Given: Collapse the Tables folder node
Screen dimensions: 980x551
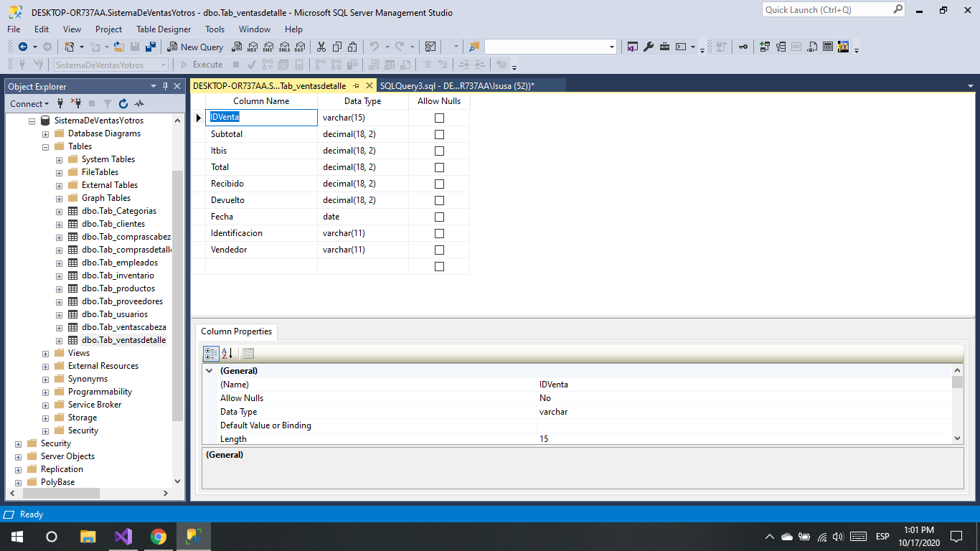Looking at the screenshot, I should click(x=46, y=146).
